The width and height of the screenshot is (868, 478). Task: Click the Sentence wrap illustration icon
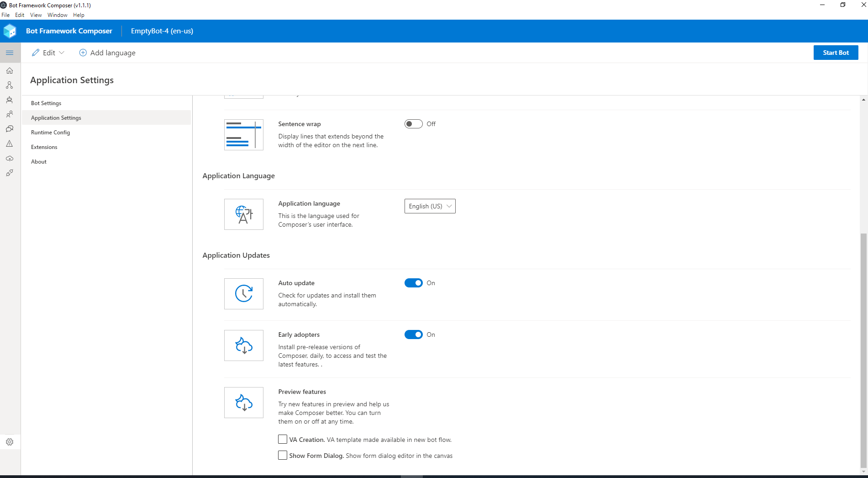click(244, 135)
